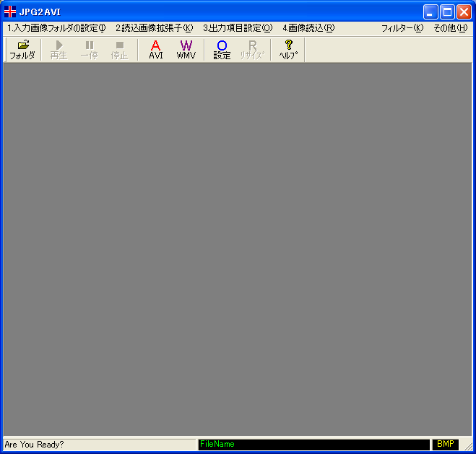Open the その他 menu

point(451,28)
